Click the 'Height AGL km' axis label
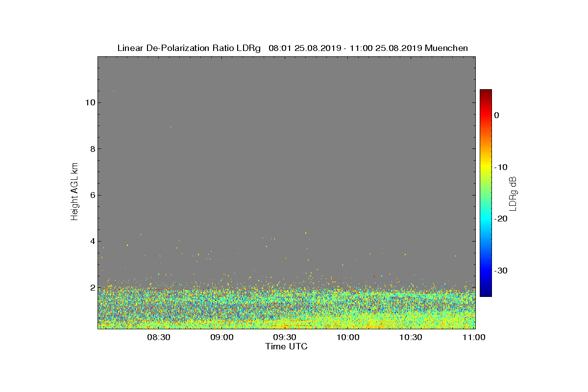 pos(74,193)
